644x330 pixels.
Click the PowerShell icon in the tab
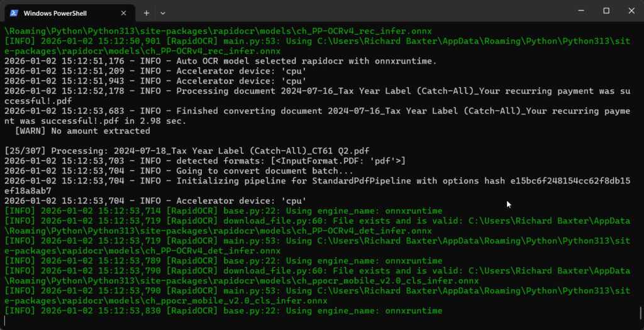point(14,12)
